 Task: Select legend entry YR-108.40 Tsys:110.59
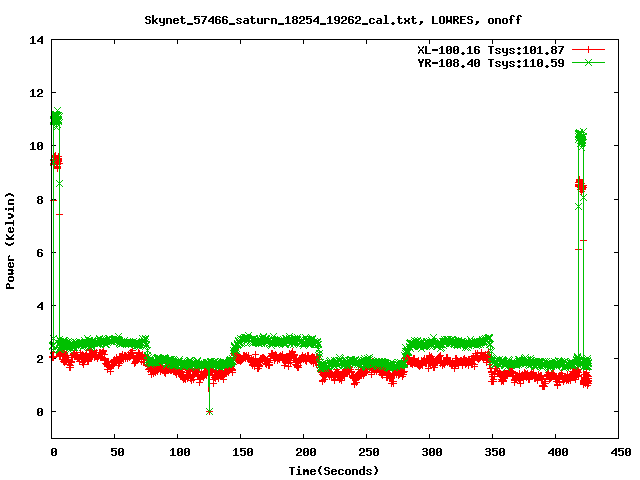491,63
